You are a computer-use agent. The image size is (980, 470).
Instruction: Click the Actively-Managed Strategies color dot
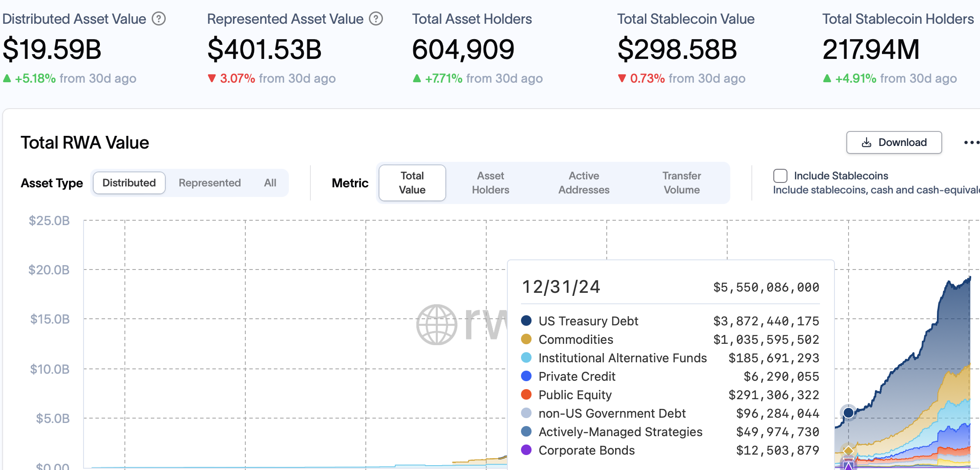[x=526, y=432]
